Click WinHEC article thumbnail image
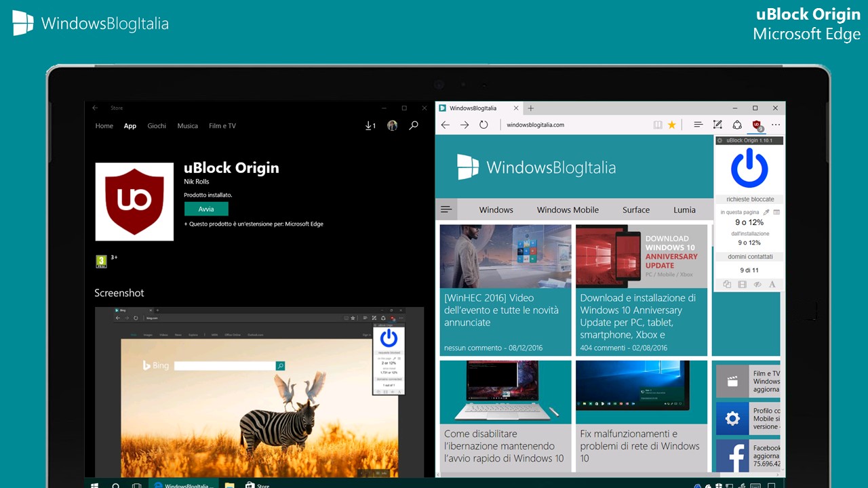The width and height of the screenshot is (868, 488). click(x=505, y=256)
